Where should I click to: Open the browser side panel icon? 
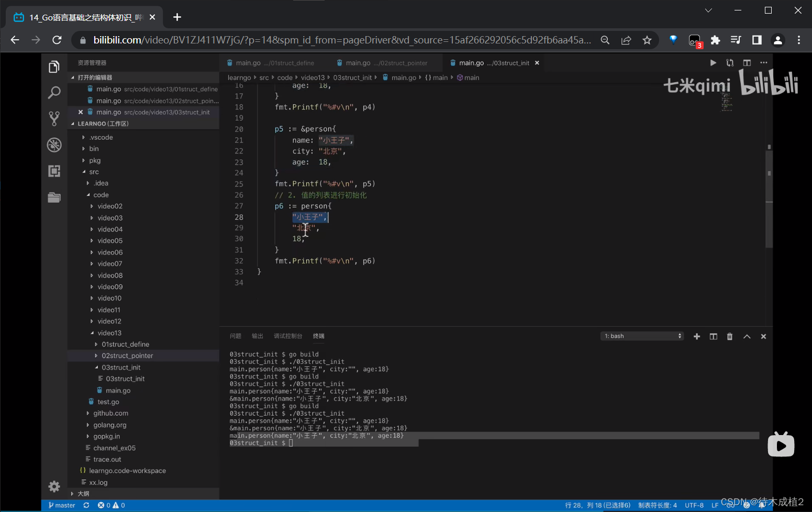click(757, 40)
